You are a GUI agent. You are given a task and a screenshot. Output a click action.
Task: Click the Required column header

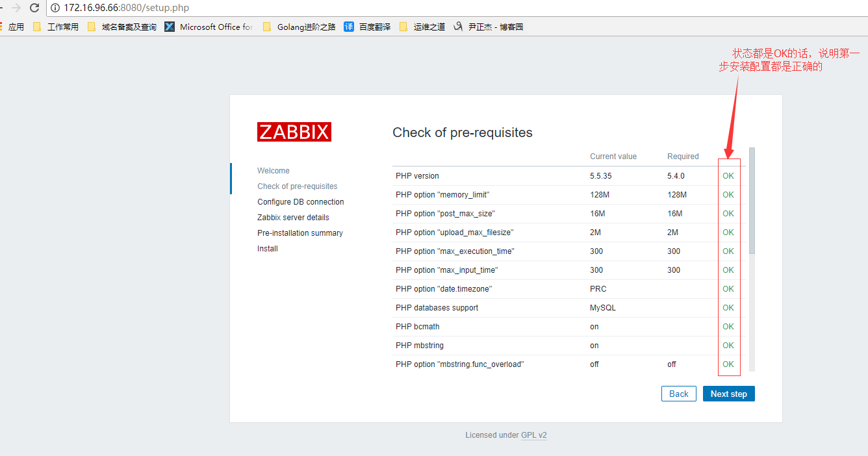click(683, 157)
